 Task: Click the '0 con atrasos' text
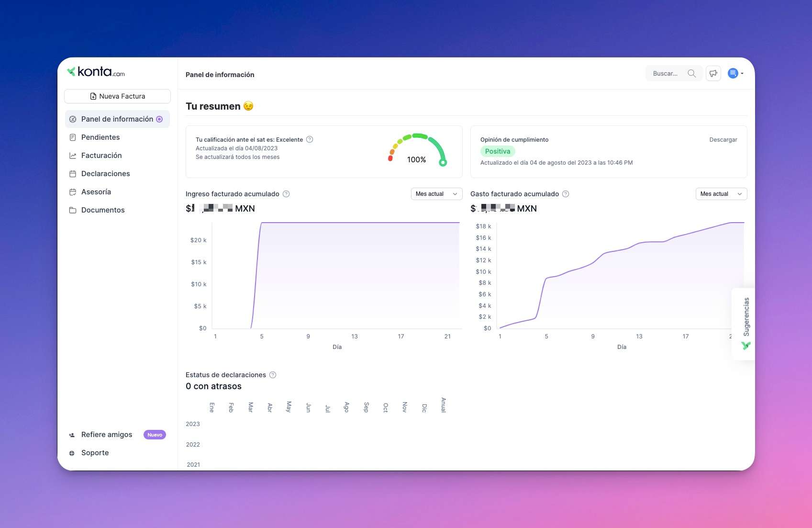point(213,386)
